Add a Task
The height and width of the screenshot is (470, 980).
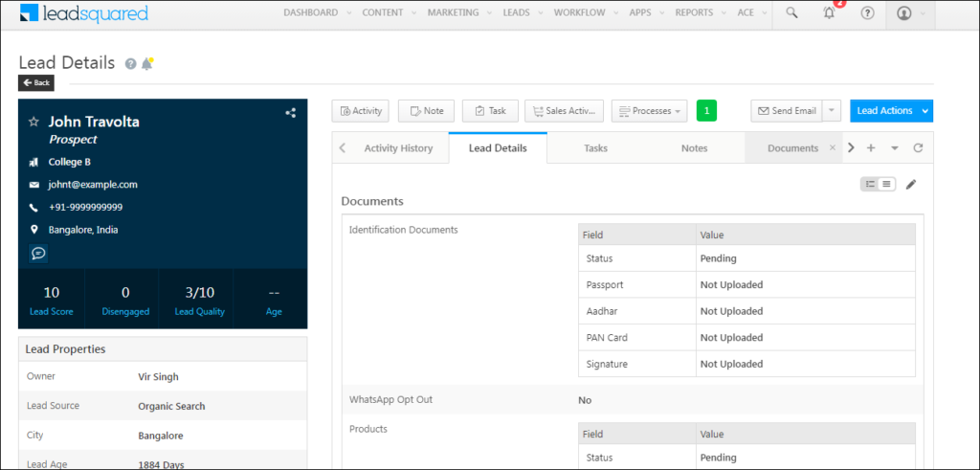[491, 111]
